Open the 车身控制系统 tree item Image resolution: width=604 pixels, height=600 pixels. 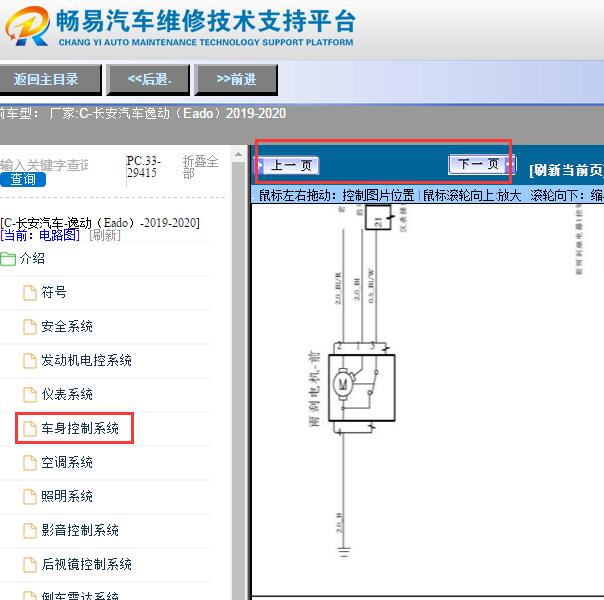click(x=80, y=428)
